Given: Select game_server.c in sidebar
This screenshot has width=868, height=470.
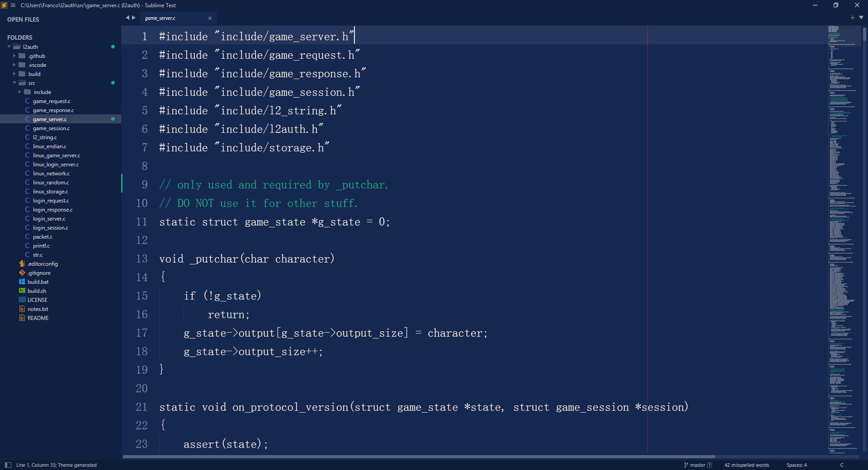Looking at the screenshot, I should (50, 119).
